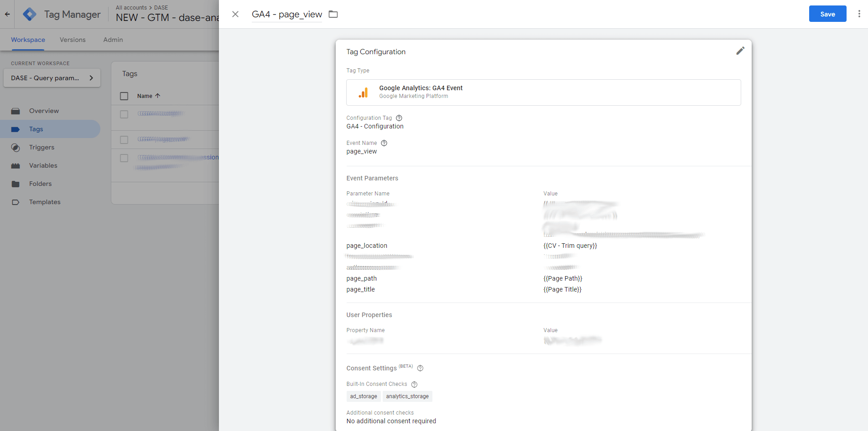Click the Name column header
This screenshot has height=431, width=868.
[x=145, y=96]
